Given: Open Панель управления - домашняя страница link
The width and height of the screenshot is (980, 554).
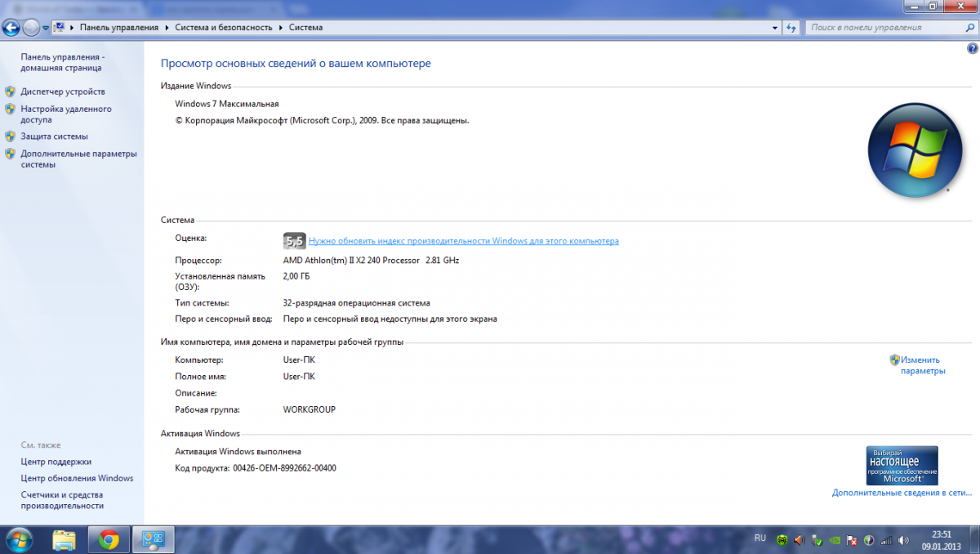Looking at the screenshot, I should coord(63,63).
